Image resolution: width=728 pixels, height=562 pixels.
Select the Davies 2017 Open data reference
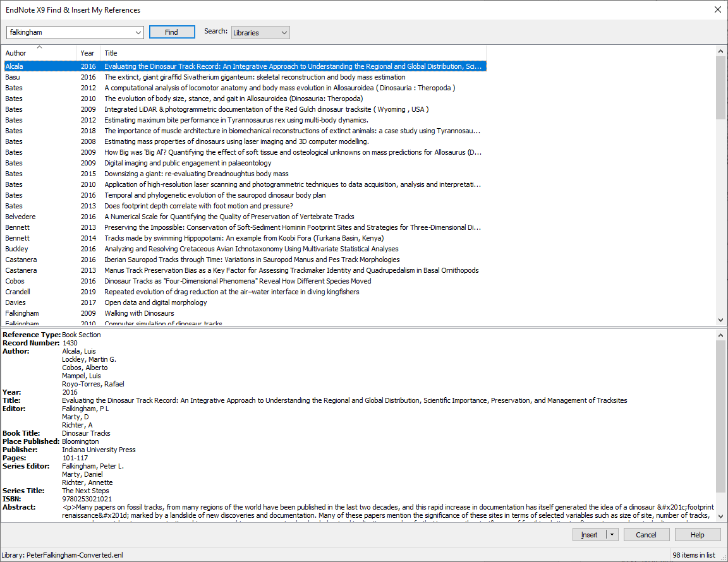tap(158, 302)
